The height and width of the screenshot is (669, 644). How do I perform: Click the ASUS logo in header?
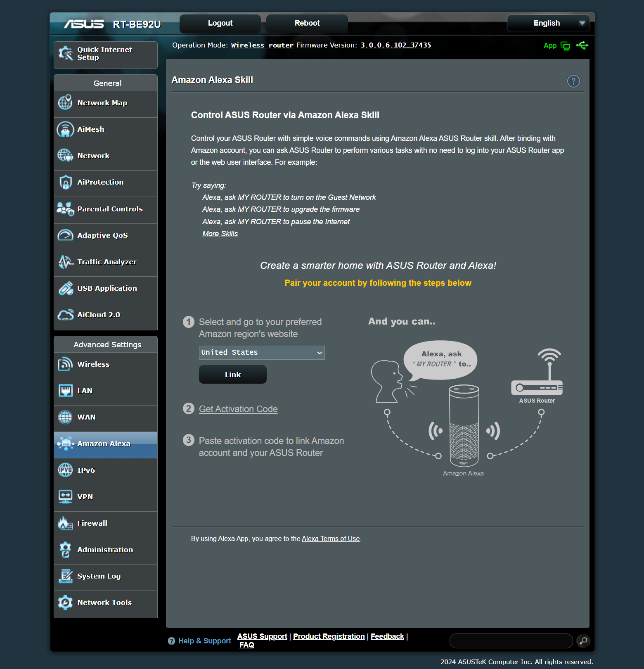click(x=84, y=24)
